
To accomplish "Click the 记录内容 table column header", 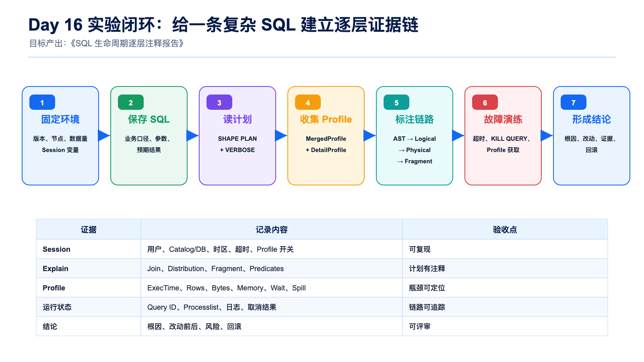I will (x=272, y=230).
